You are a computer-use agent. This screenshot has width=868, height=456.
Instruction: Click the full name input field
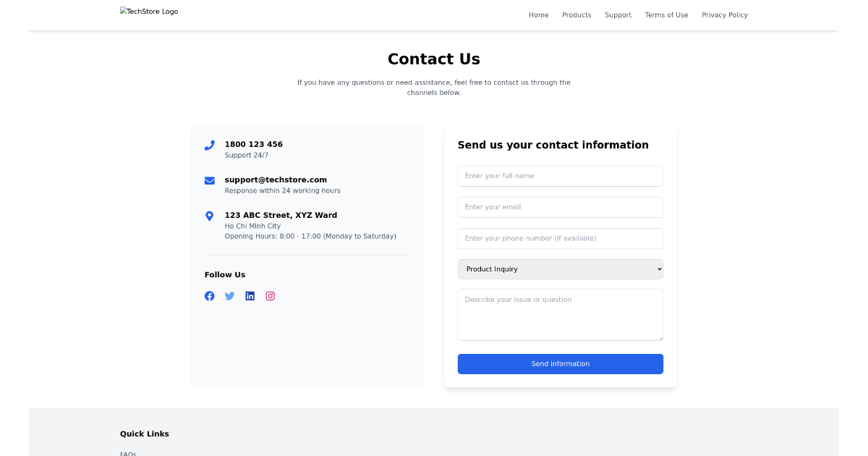(x=560, y=175)
